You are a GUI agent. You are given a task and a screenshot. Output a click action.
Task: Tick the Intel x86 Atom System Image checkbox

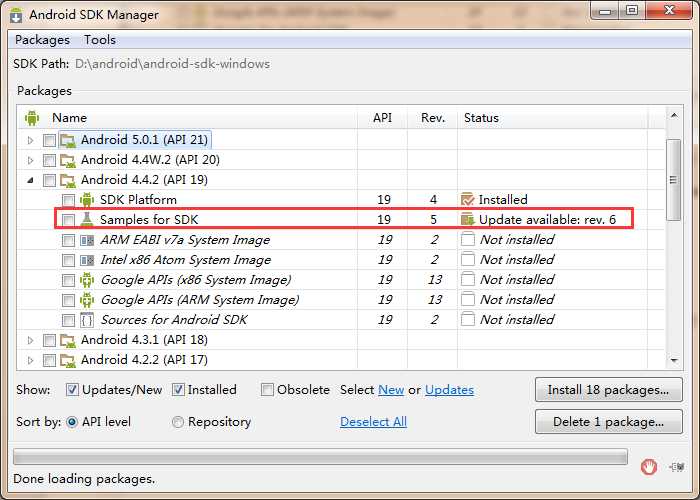point(68,260)
